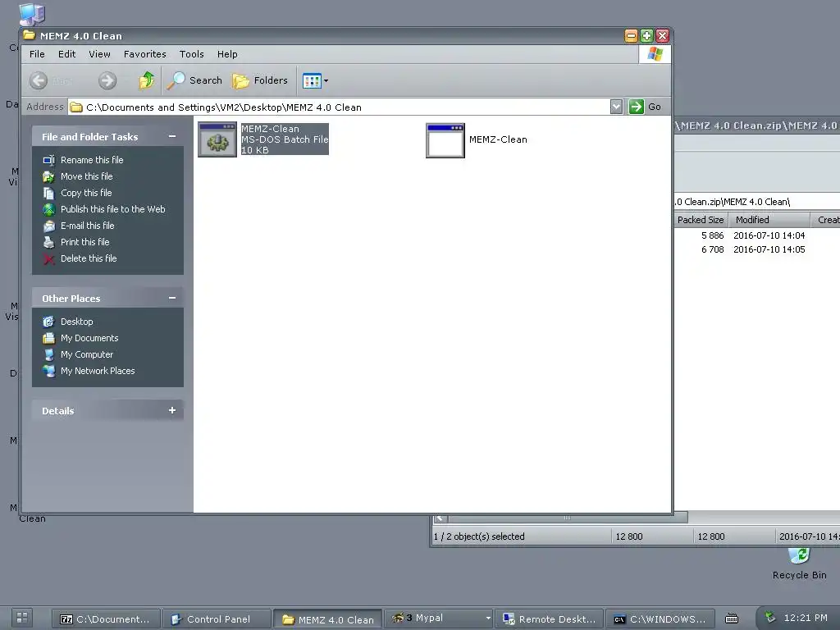
Task: Click the Rename this file icon
Action: (48, 160)
